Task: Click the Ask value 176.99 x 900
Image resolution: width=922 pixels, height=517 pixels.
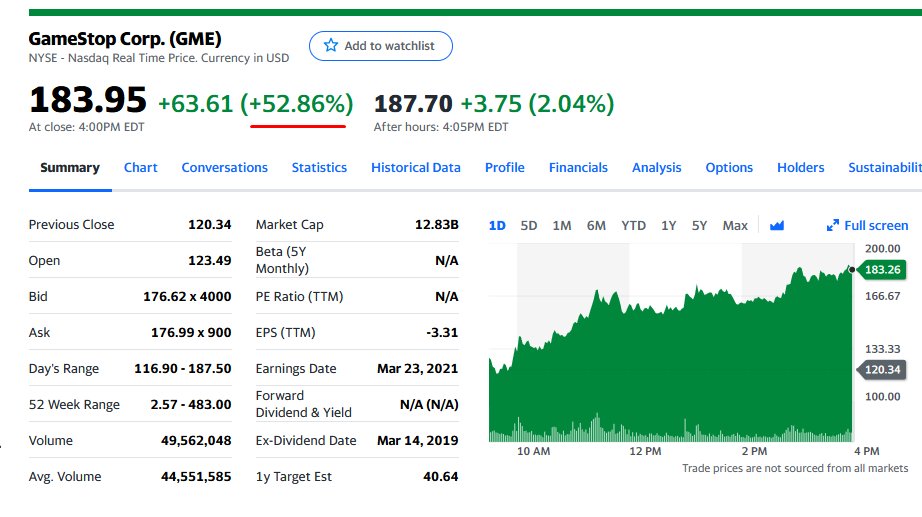Action: [191, 332]
